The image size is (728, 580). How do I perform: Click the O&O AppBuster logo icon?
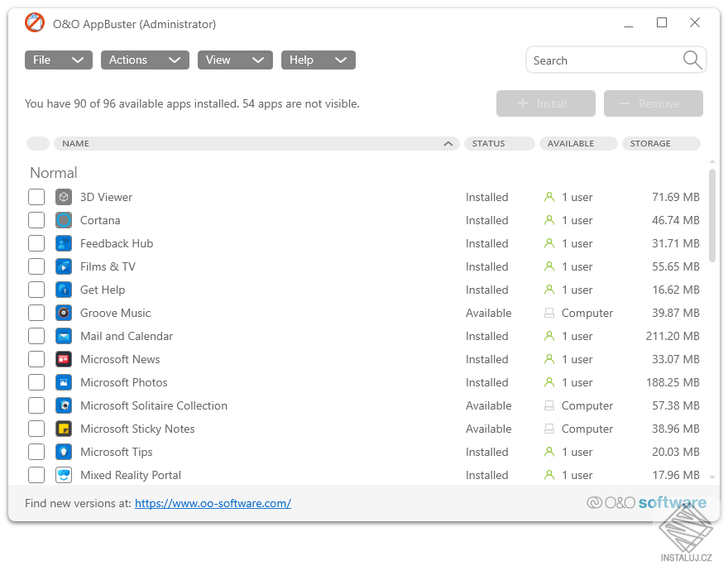click(x=35, y=23)
